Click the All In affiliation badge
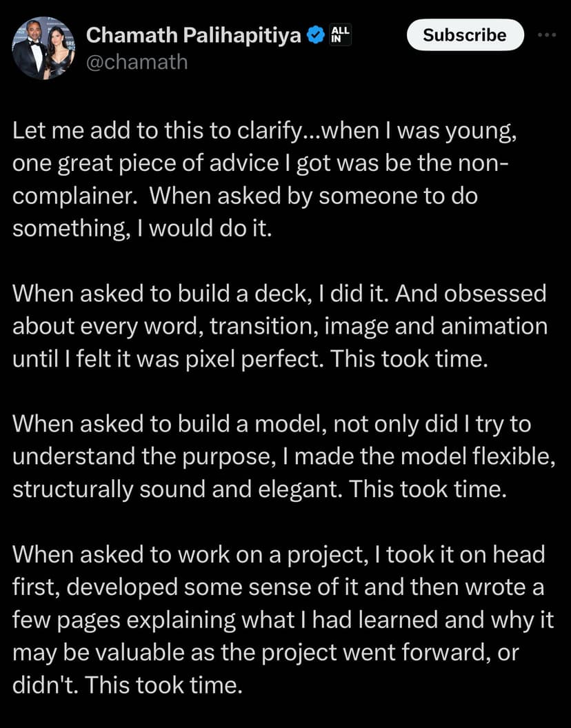571x728 pixels. (341, 34)
